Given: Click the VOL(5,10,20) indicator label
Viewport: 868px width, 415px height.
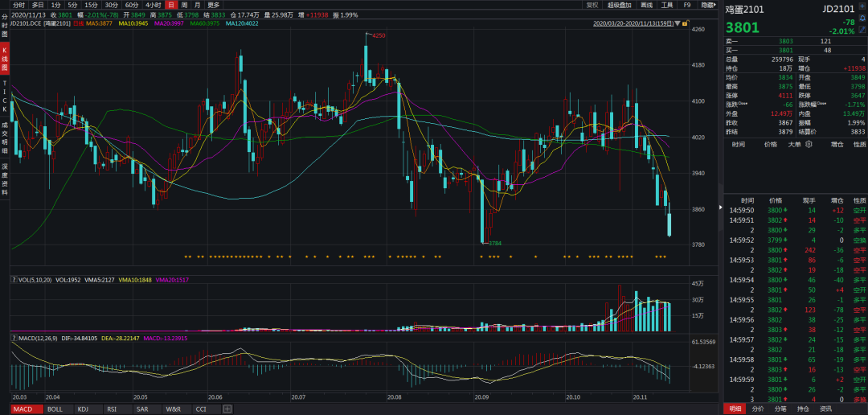Looking at the screenshot, I should click(35, 281).
